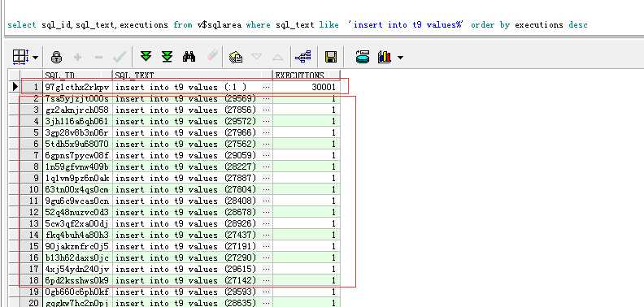Select row header number 12

(x=31, y=212)
